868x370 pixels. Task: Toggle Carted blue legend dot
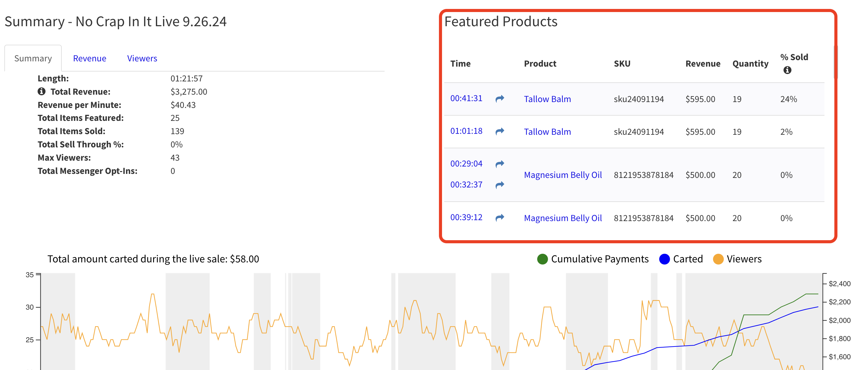tap(664, 259)
